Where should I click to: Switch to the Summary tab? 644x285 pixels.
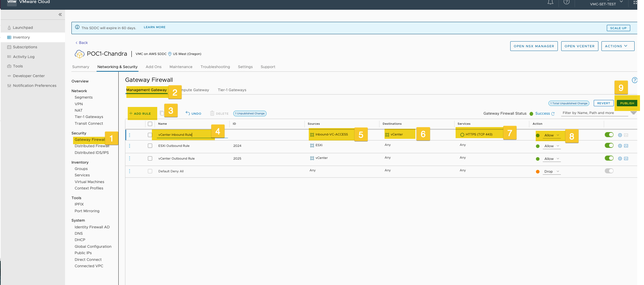click(81, 67)
